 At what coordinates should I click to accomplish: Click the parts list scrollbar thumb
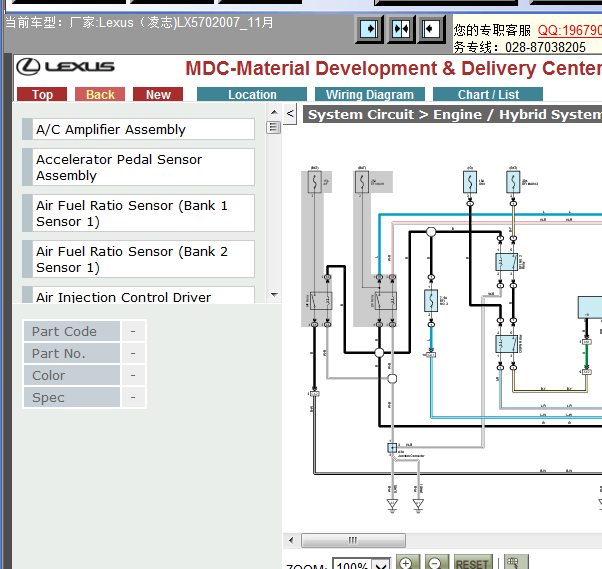click(x=274, y=127)
